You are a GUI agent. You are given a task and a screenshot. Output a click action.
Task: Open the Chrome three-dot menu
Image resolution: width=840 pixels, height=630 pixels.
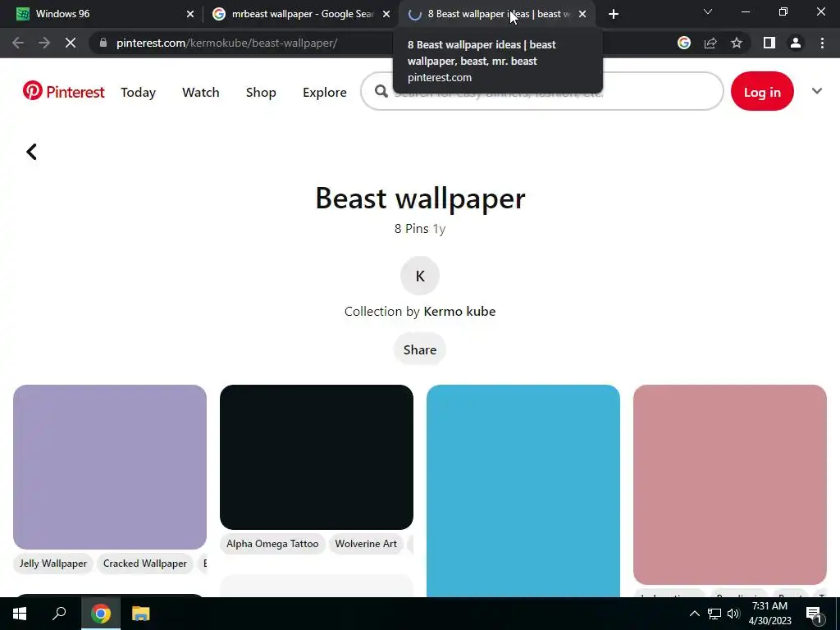(822, 43)
